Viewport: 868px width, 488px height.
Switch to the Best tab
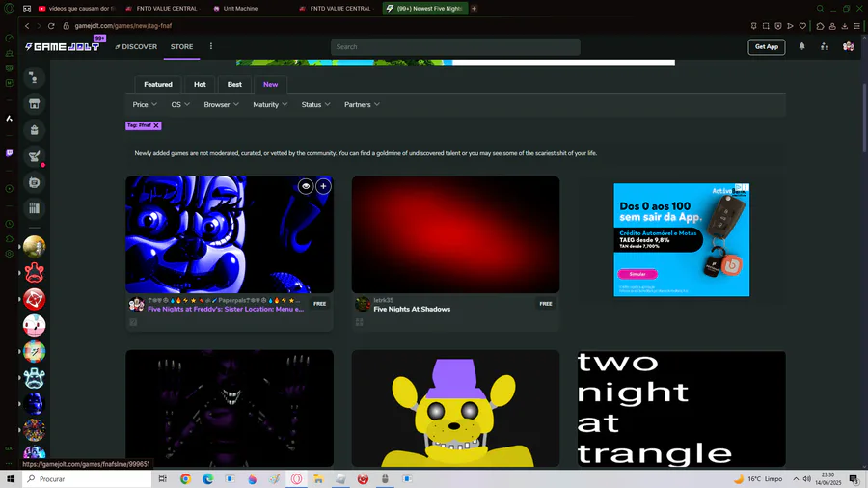(x=234, y=85)
